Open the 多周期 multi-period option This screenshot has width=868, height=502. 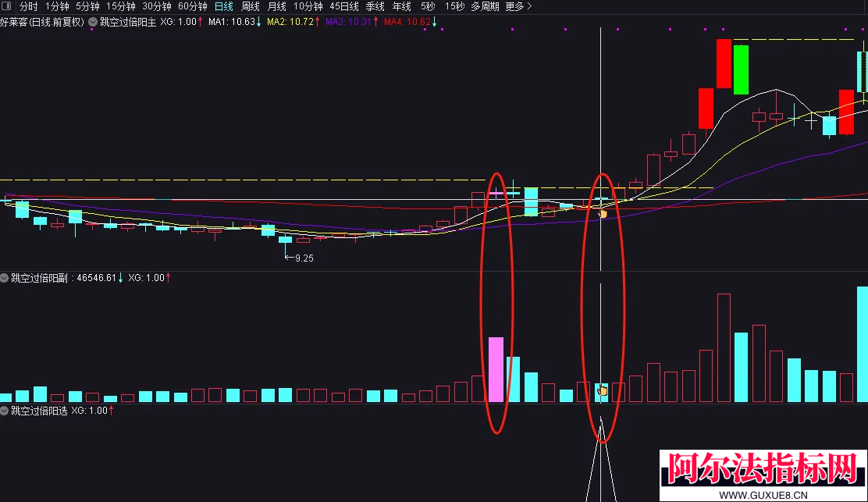click(485, 7)
